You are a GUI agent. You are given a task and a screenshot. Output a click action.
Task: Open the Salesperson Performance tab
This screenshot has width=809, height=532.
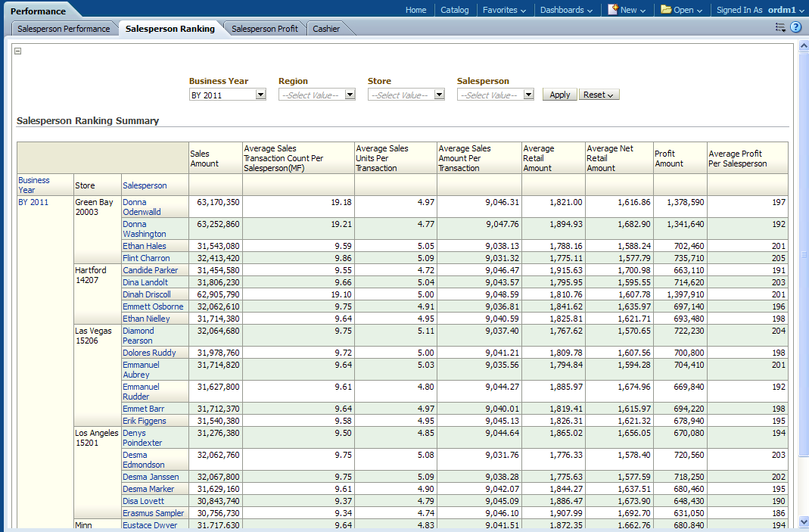(x=64, y=29)
